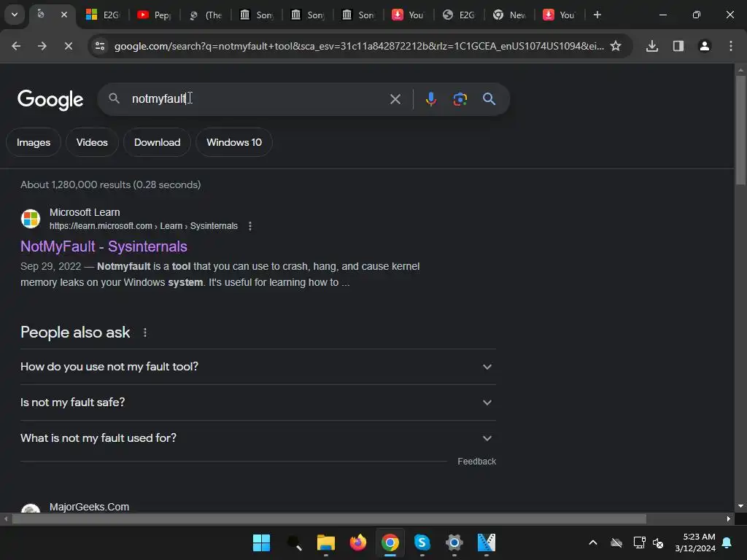Send Feedback on People also ask
Image resolution: width=747 pixels, height=560 pixels.
click(476, 462)
